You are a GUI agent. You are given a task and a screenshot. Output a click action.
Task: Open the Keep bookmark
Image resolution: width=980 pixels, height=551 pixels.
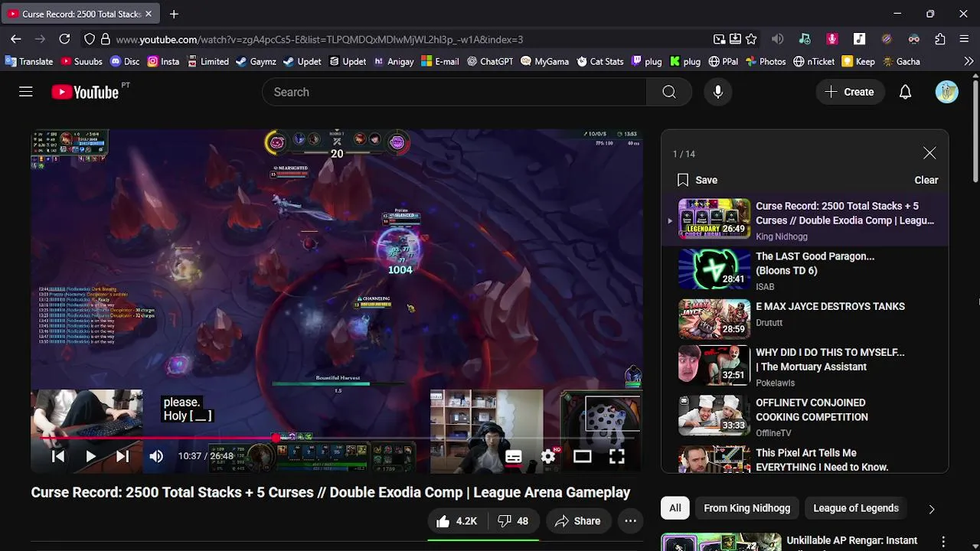(x=858, y=61)
